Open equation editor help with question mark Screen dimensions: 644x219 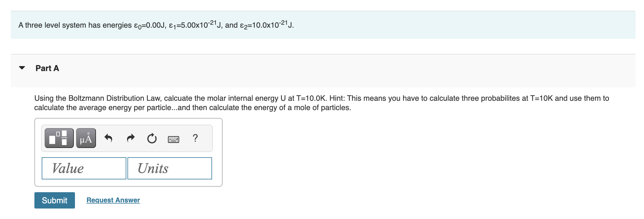pos(195,139)
